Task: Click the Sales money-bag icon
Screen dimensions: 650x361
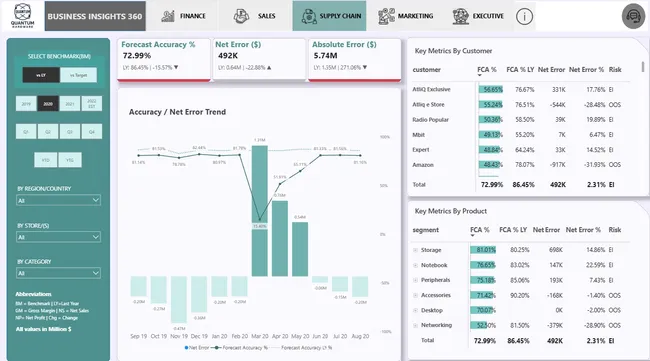Action: pyautogui.click(x=241, y=16)
